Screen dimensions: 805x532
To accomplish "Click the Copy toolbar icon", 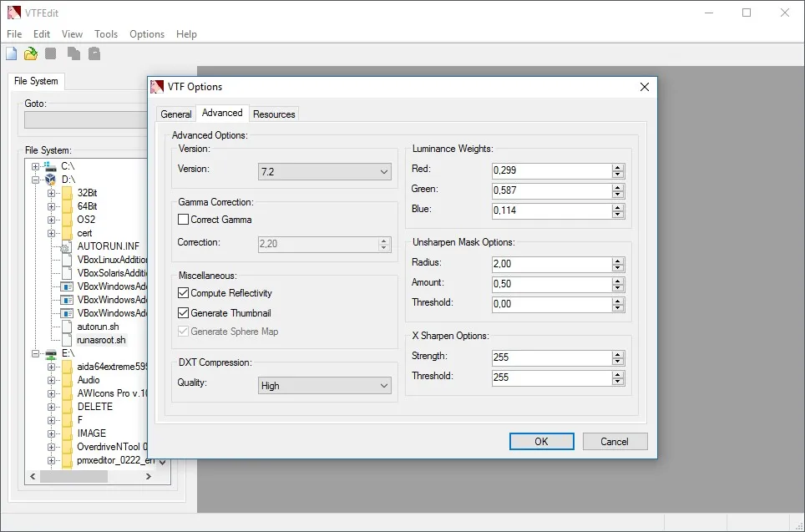I will [73, 53].
